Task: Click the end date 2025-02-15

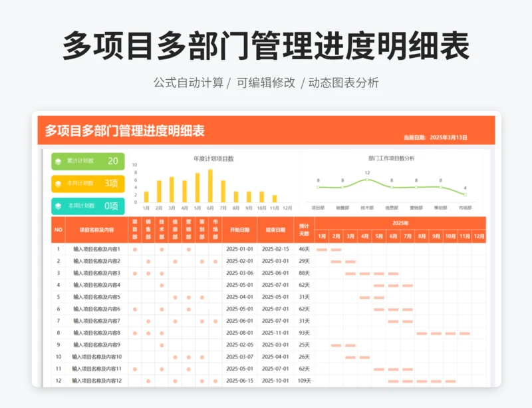Action: 275,249
